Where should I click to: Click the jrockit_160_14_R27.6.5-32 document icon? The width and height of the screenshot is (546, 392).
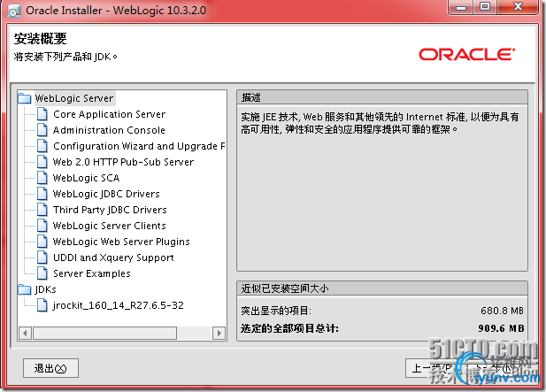[42, 305]
